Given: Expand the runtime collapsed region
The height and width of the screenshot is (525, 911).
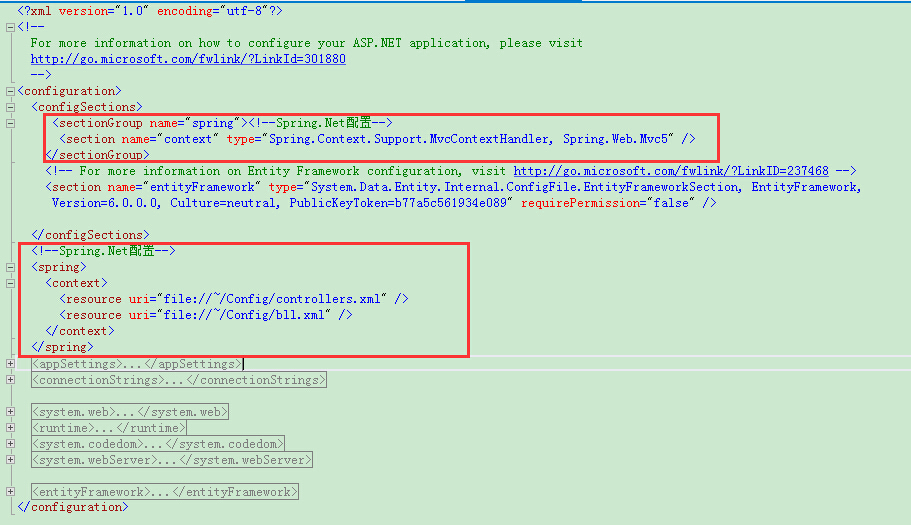Looking at the screenshot, I should 10,428.
